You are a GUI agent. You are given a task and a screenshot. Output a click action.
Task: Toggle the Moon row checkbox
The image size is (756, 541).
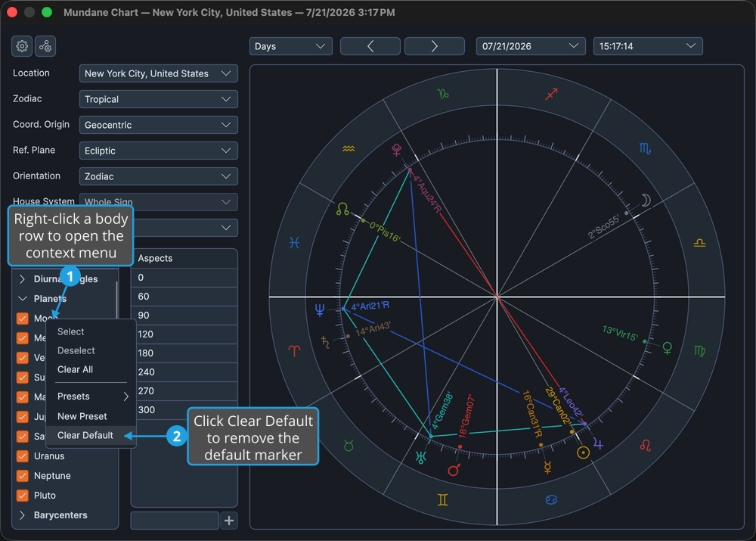pos(22,318)
